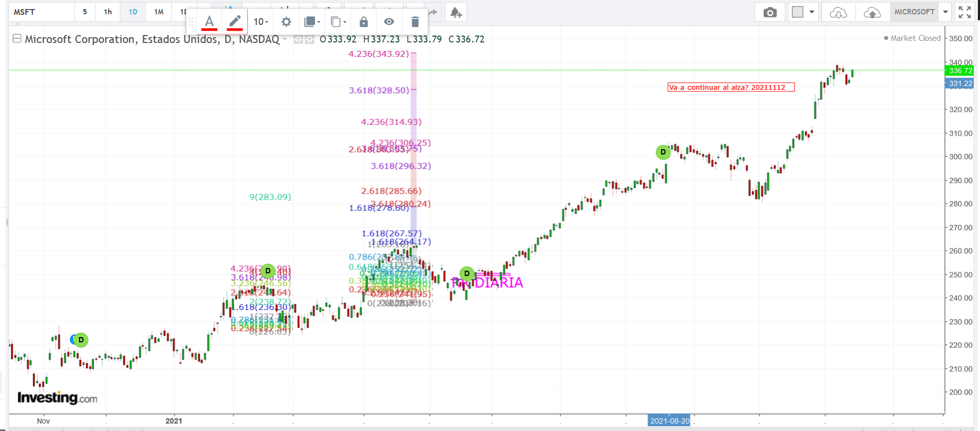
Task: Open the visual order layers dropdown
Action: click(x=312, y=22)
